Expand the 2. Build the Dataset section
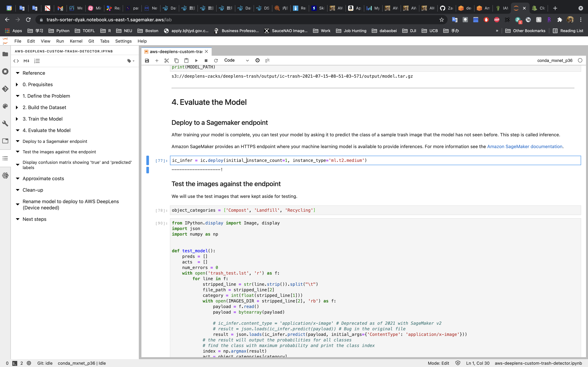Screen dimensions: 588x367 [x=17, y=107]
